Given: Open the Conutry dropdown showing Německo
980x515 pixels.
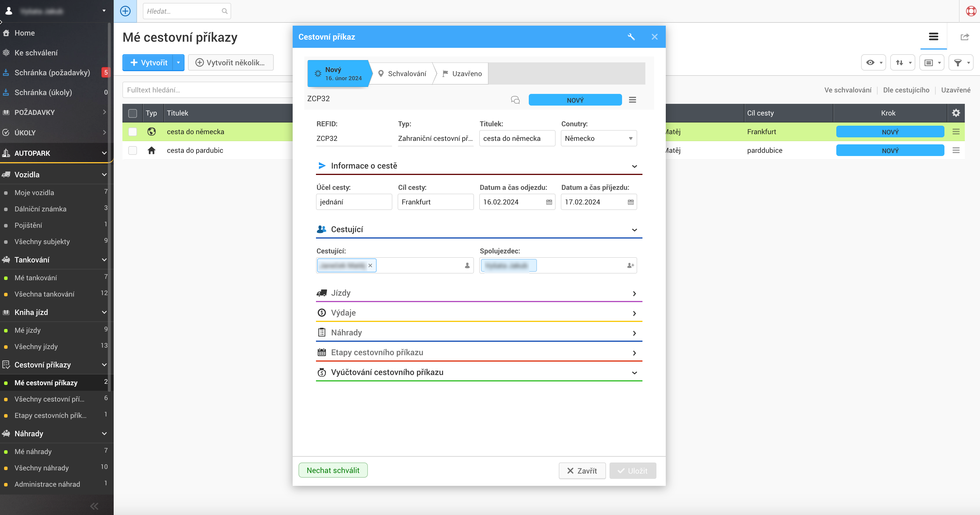Looking at the screenshot, I should pos(598,139).
